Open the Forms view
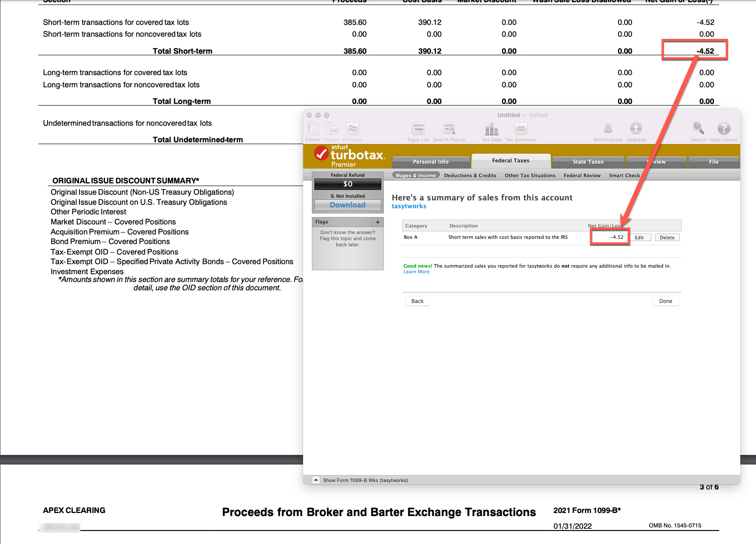This screenshot has height=544, width=756. 313,131
